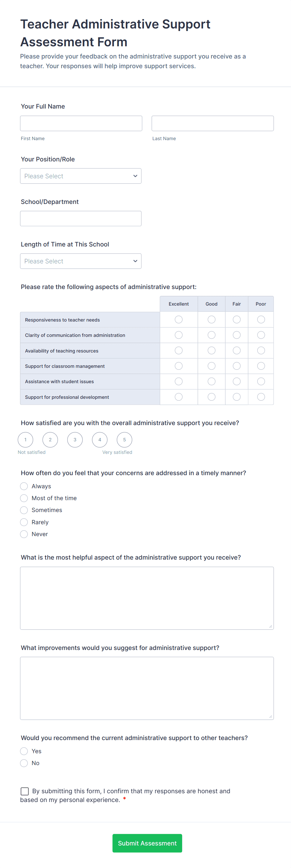
Task: Open the Position/Role dropdown
Action: pos(81,175)
